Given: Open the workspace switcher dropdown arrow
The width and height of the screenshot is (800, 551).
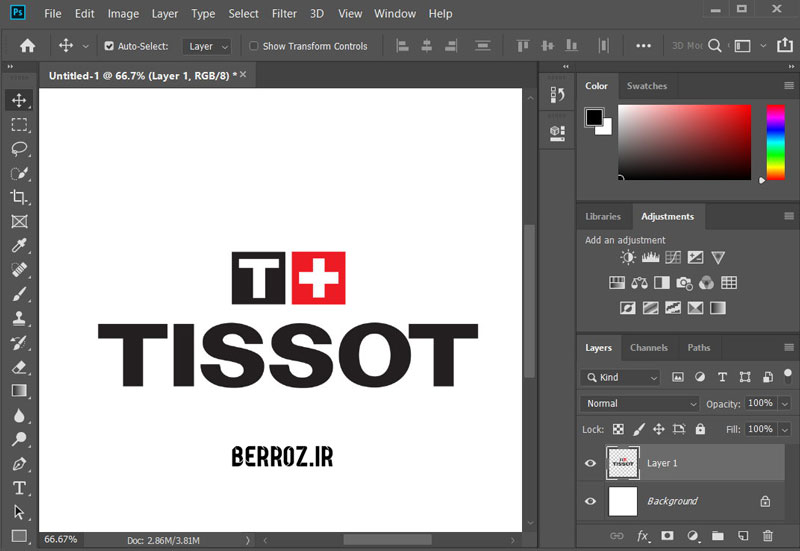Looking at the screenshot, I should coord(763,46).
